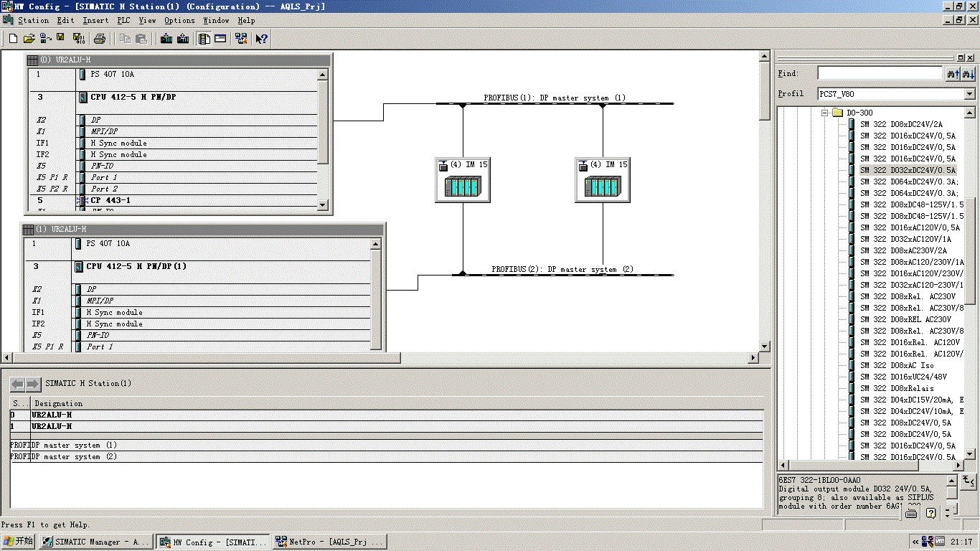980x551 pixels.
Task: Click the Open ONLINE station toolbar icon
Action: tap(44, 39)
